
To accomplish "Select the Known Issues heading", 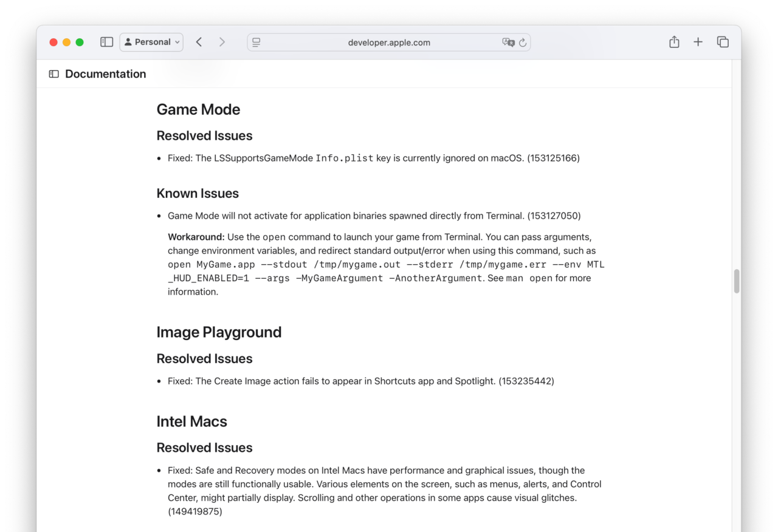I will point(198,193).
